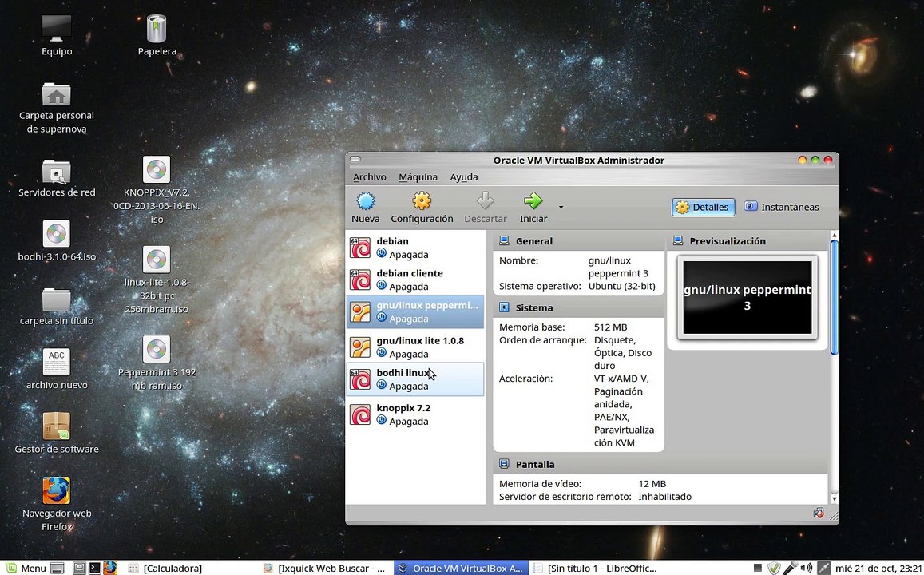Switch to Ixquick Web Buscar taskbar window

pos(325,568)
